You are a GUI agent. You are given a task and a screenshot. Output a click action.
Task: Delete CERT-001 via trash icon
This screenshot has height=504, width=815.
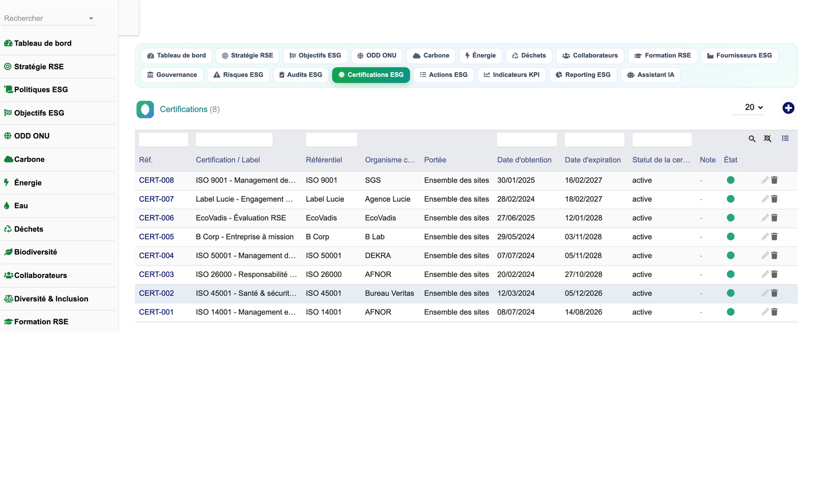click(x=774, y=312)
